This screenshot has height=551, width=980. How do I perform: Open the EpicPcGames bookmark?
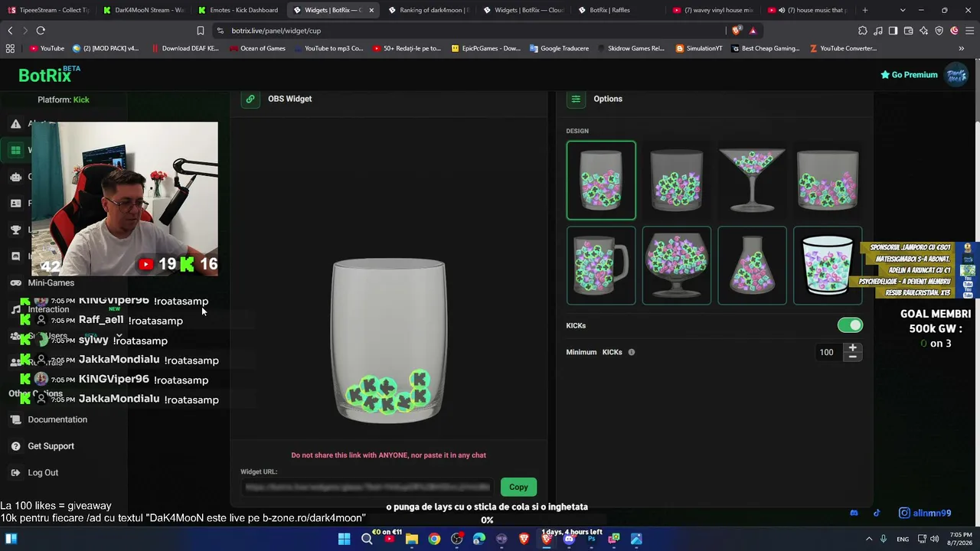click(486, 48)
